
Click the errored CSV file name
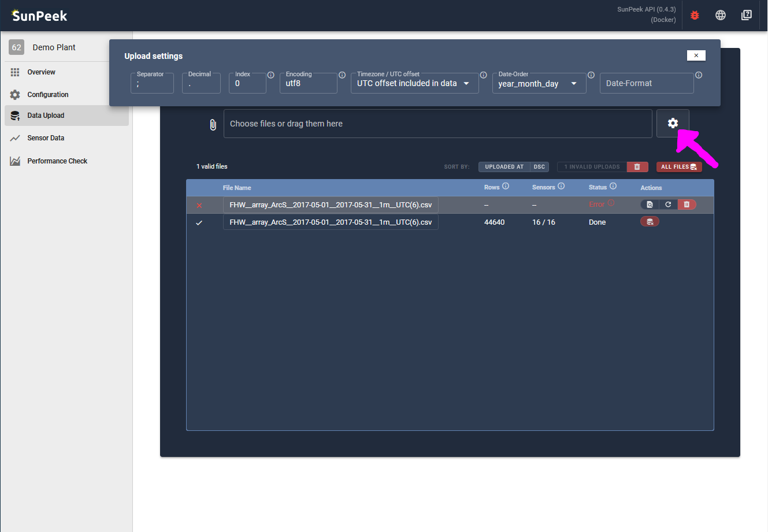coord(331,205)
